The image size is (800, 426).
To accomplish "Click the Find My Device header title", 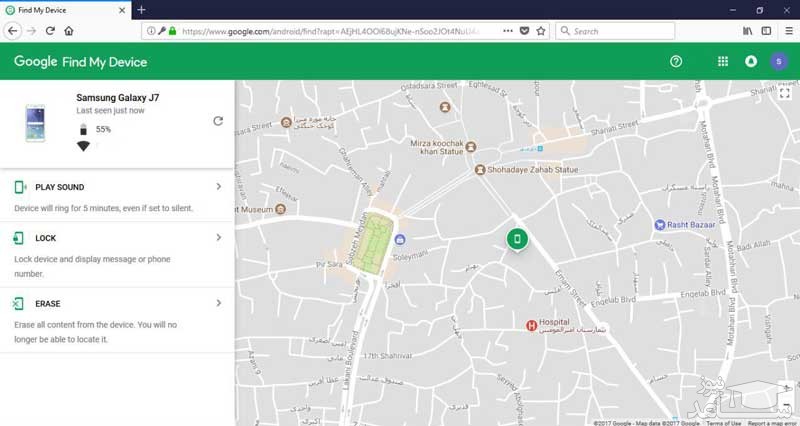I will point(105,62).
